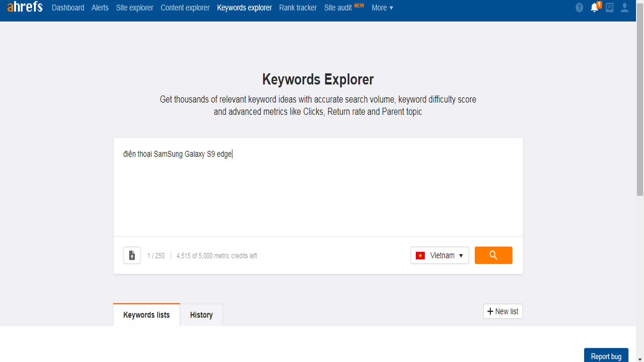The height and width of the screenshot is (362, 644).
Task: Open the Alerts section
Action: (x=100, y=8)
